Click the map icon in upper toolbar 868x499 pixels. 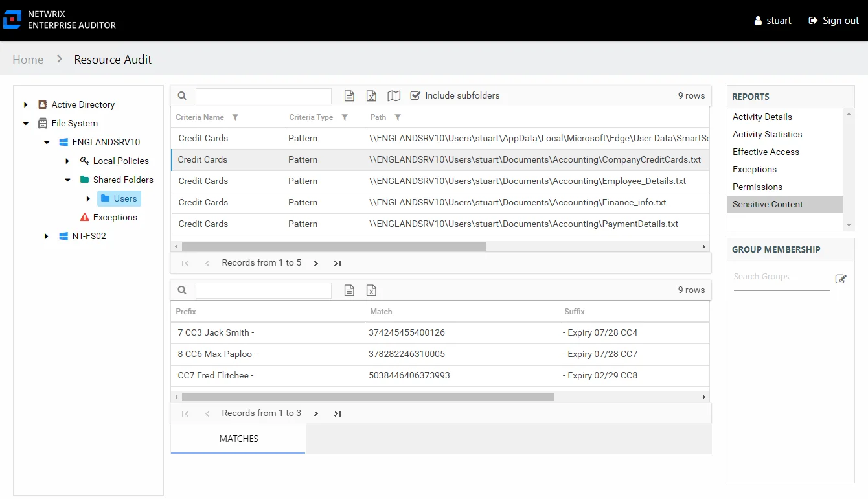click(x=394, y=96)
